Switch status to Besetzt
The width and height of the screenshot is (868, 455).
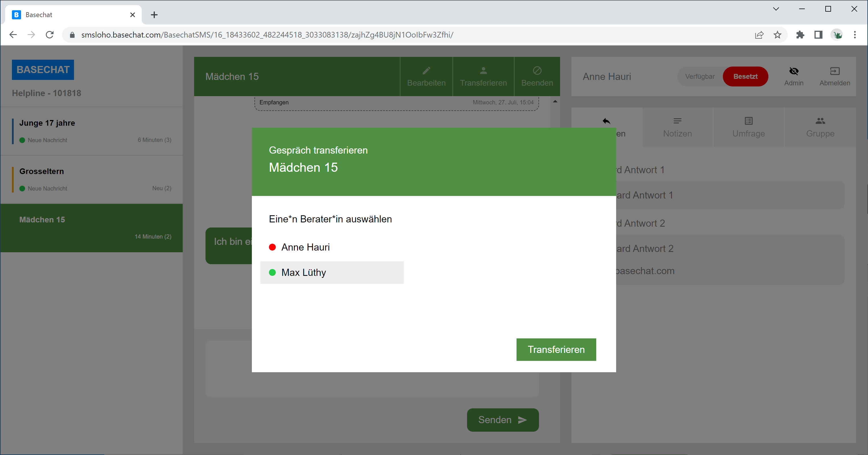tap(745, 76)
